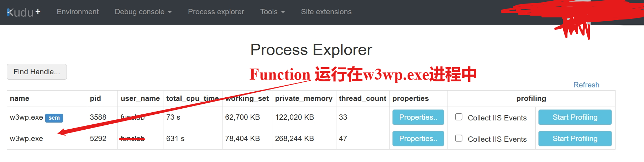The width and height of the screenshot is (644, 162).
Task: Click the Kudu logo icon
Action: pyautogui.click(x=20, y=12)
